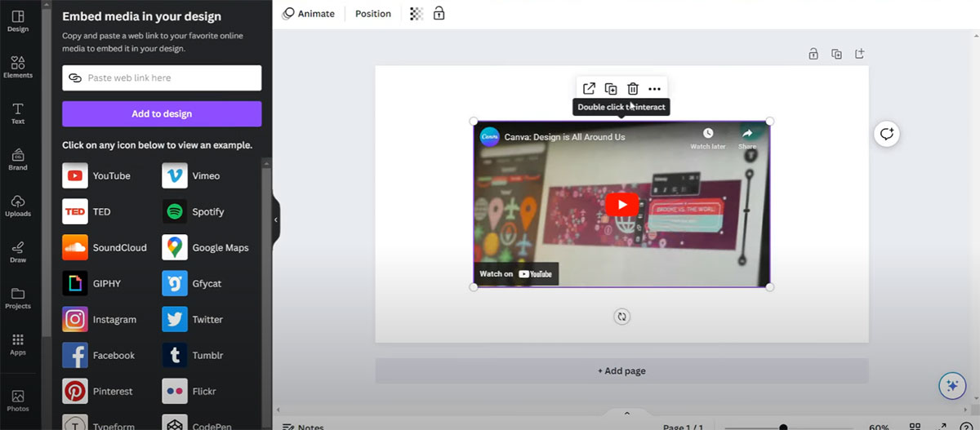Delete the selected embed with the trash icon
980x430 pixels.
pos(633,88)
